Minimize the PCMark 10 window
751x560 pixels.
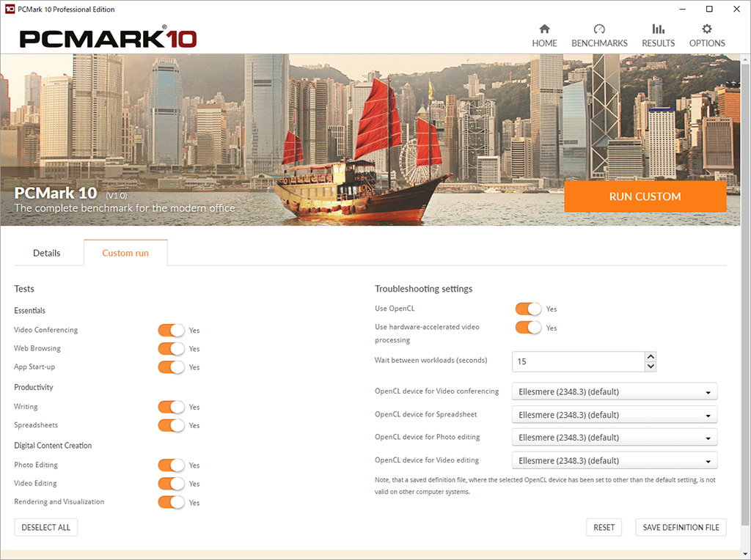click(683, 9)
